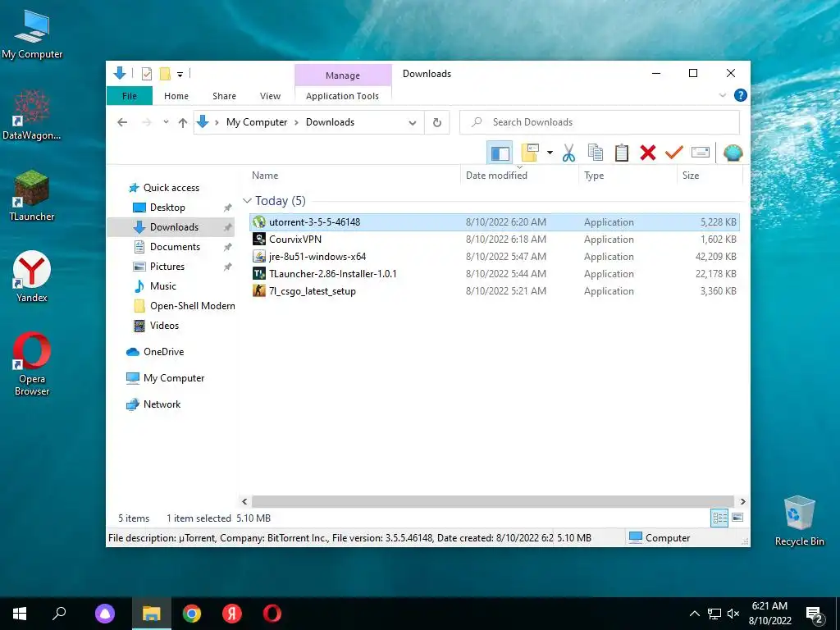
Task: Launch Alice assistant from taskbar
Action: (x=105, y=614)
